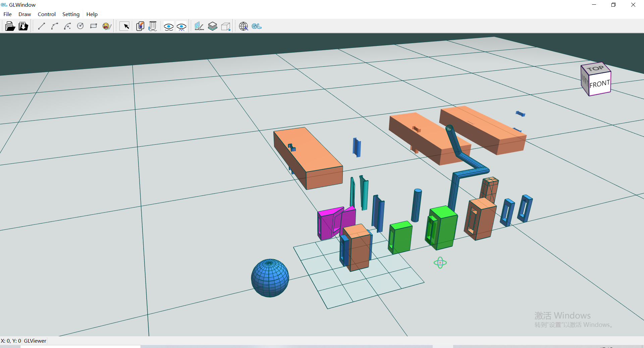
Task: Click the 3D box view icon
Action: point(226,26)
